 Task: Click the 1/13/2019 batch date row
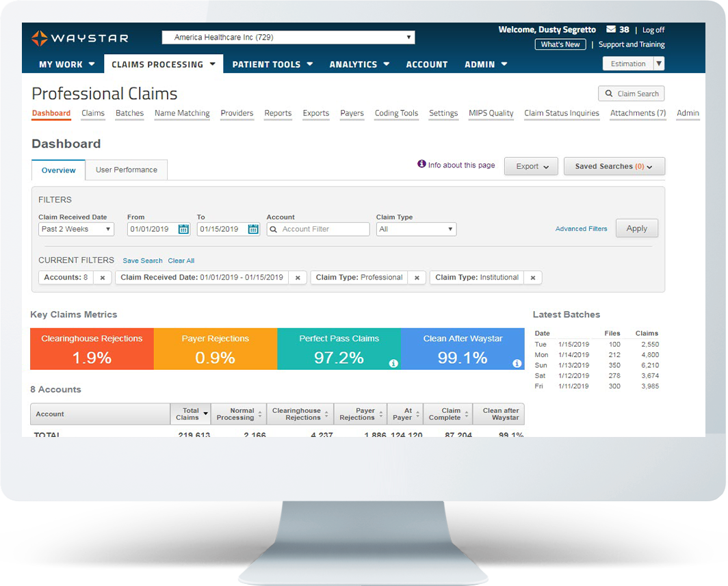[597, 365]
